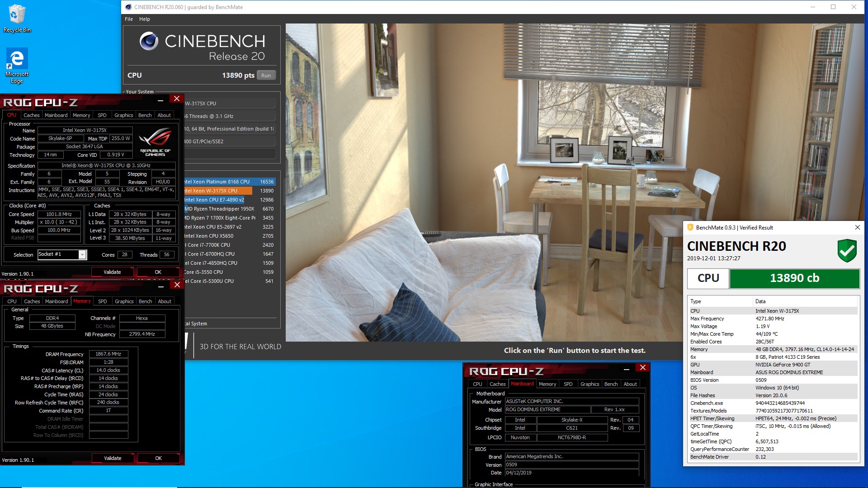Click the BenchMate title bar shield icon
The width and height of the screenshot is (868, 488).
(x=690, y=227)
